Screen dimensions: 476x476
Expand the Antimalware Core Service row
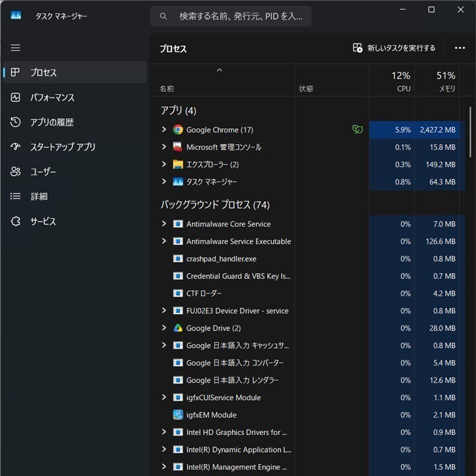pos(164,223)
